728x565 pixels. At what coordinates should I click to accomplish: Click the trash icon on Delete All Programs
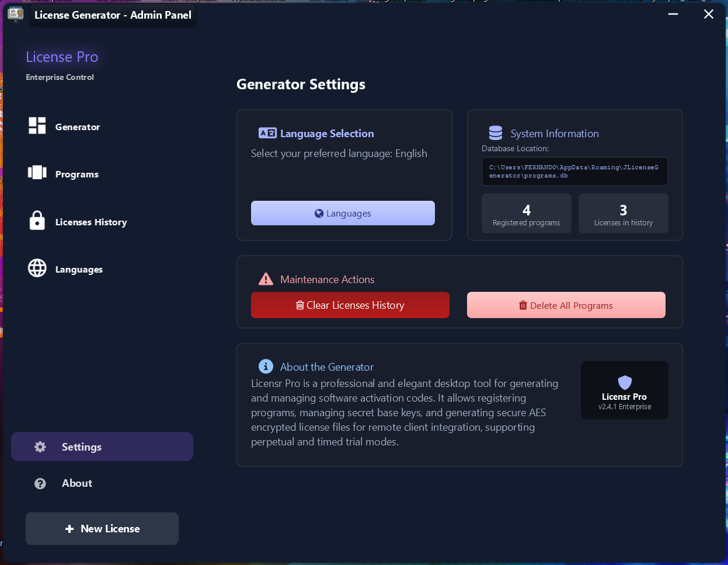pyautogui.click(x=523, y=305)
